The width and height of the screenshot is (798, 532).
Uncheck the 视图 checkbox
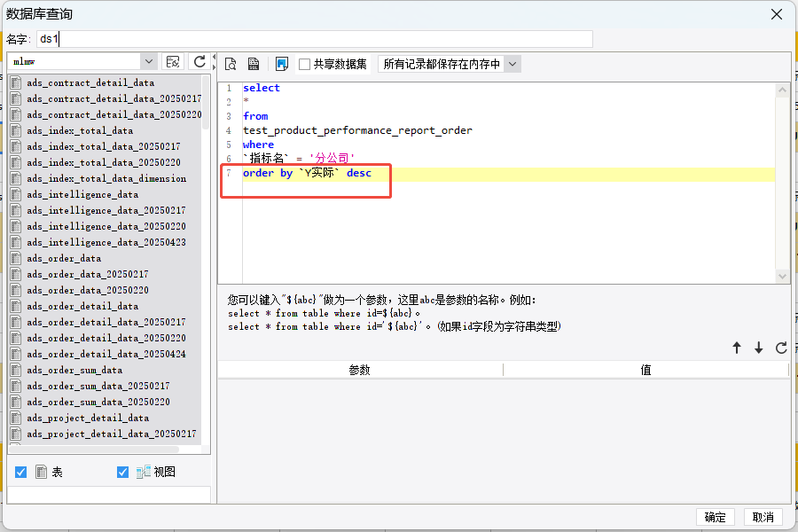122,472
